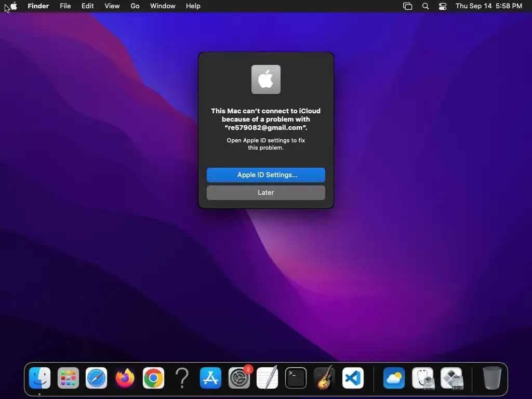Open the Apple menu
This screenshot has width=532, height=399.
click(14, 6)
